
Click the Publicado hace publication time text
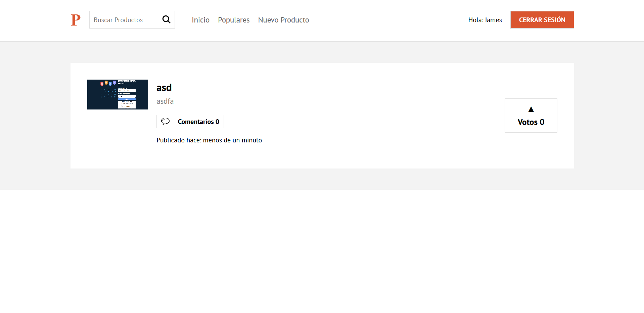(x=209, y=140)
